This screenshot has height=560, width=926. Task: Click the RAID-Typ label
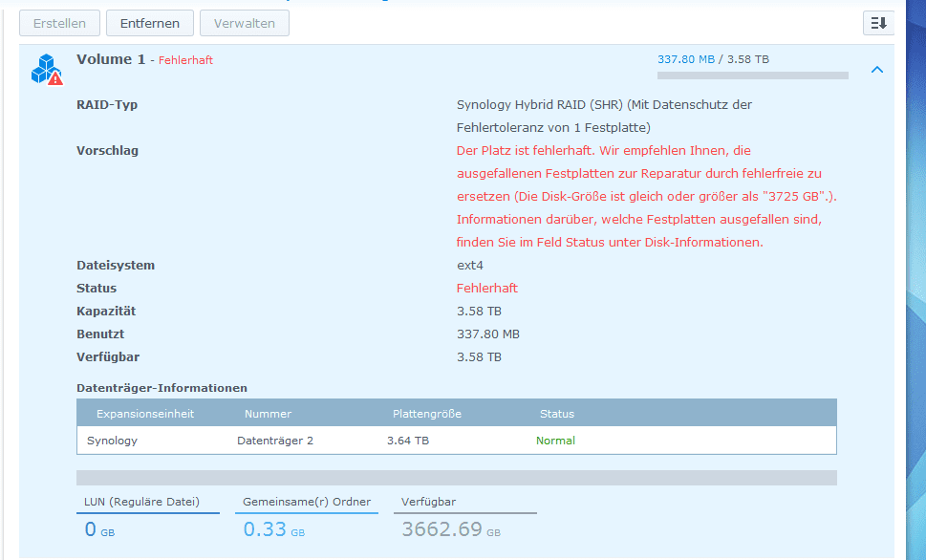click(107, 104)
